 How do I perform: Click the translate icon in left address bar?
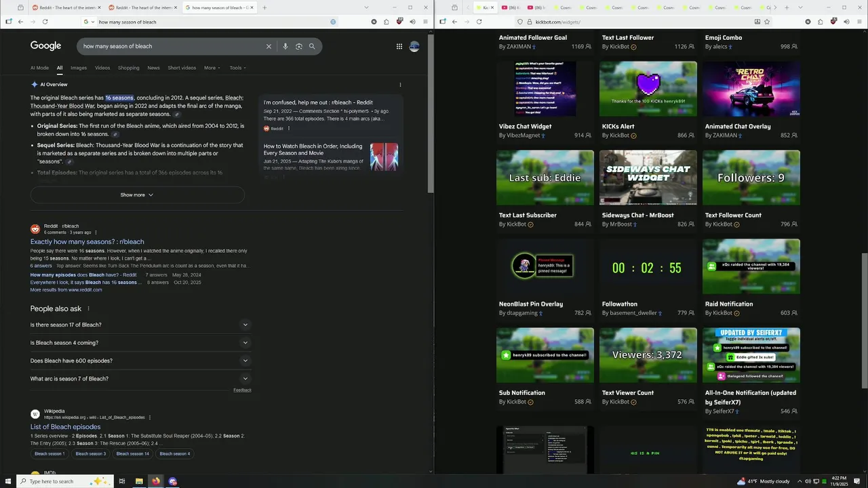point(333,22)
